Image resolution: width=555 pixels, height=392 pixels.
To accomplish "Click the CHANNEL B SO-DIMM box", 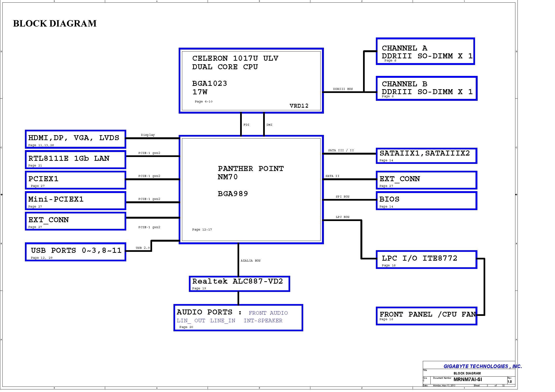I will (x=426, y=88).
